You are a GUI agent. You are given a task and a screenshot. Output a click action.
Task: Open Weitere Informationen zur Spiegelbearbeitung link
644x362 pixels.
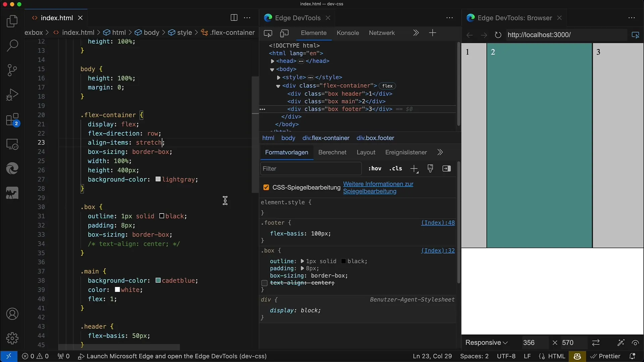[x=378, y=188]
